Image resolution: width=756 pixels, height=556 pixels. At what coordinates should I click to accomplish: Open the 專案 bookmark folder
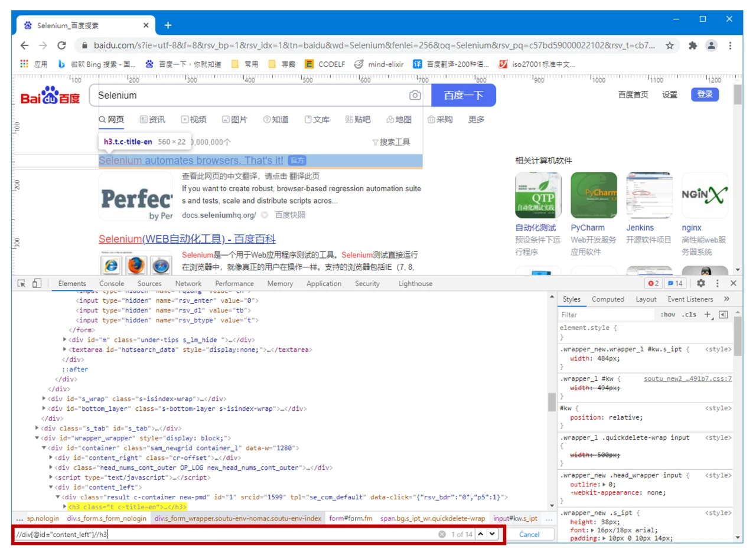tap(282, 64)
